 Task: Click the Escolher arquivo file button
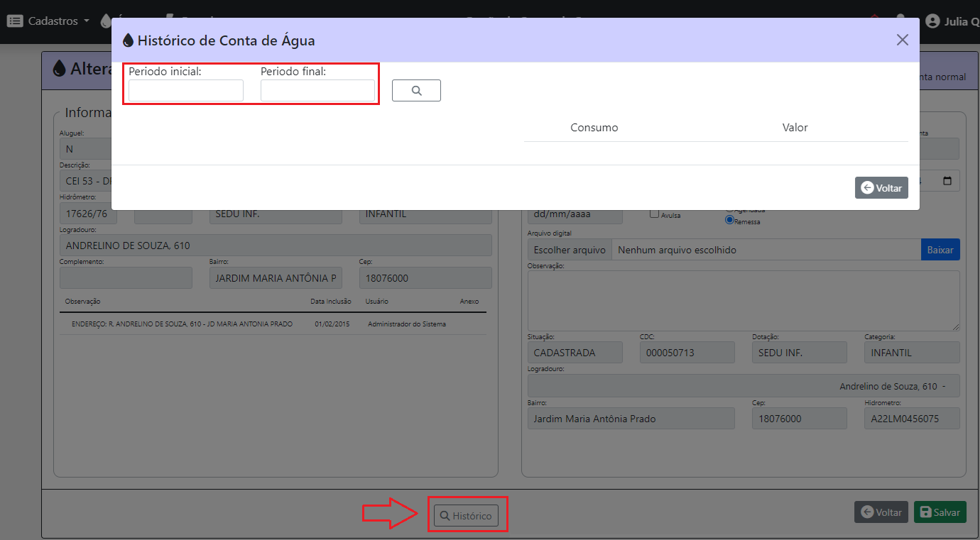[x=570, y=250]
